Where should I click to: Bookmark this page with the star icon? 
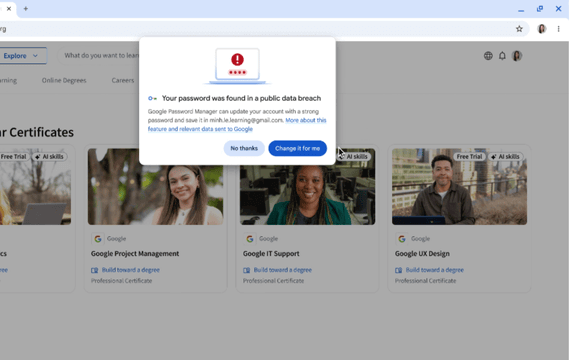pyautogui.click(x=519, y=29)
